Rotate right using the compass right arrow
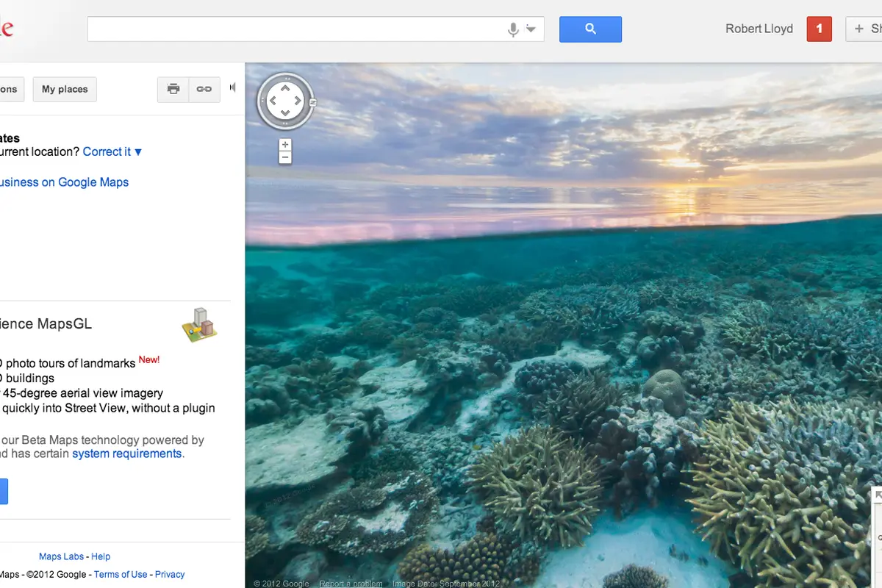882x588 pixels. [298, 102]
